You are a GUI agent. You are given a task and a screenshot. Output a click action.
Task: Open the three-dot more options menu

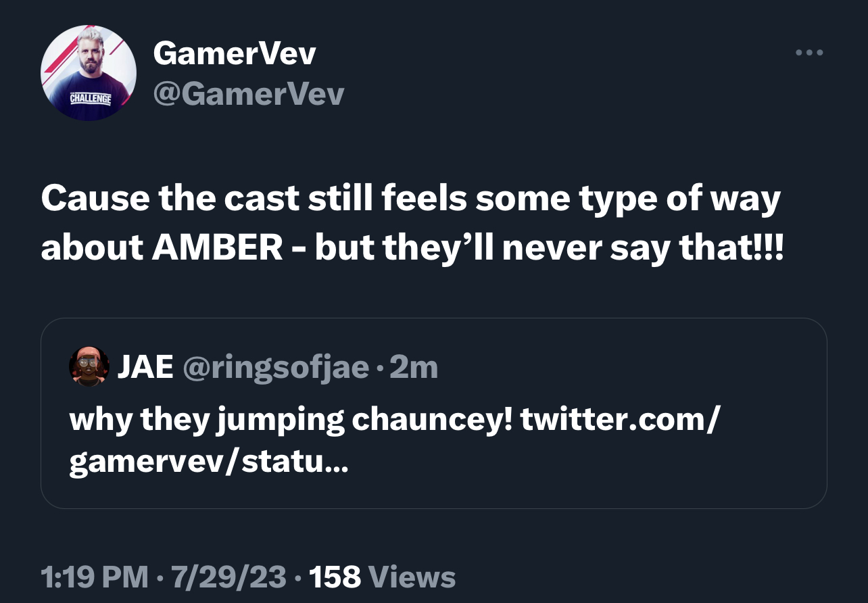[809, 53]
